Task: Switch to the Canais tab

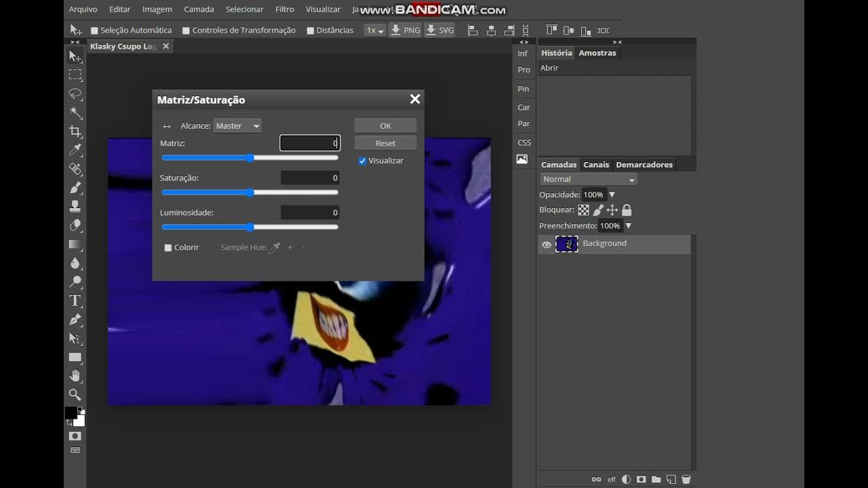Action: pyautogui.click(x=596, y=165)
